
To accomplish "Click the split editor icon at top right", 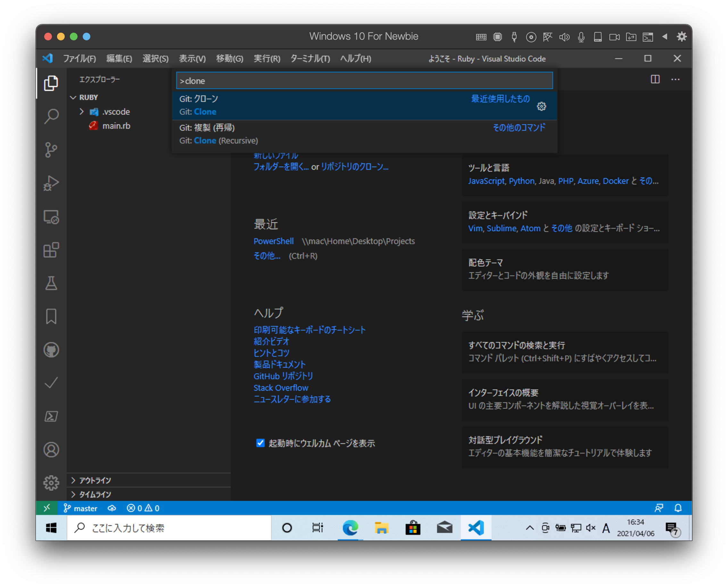I will click(656, 79).
